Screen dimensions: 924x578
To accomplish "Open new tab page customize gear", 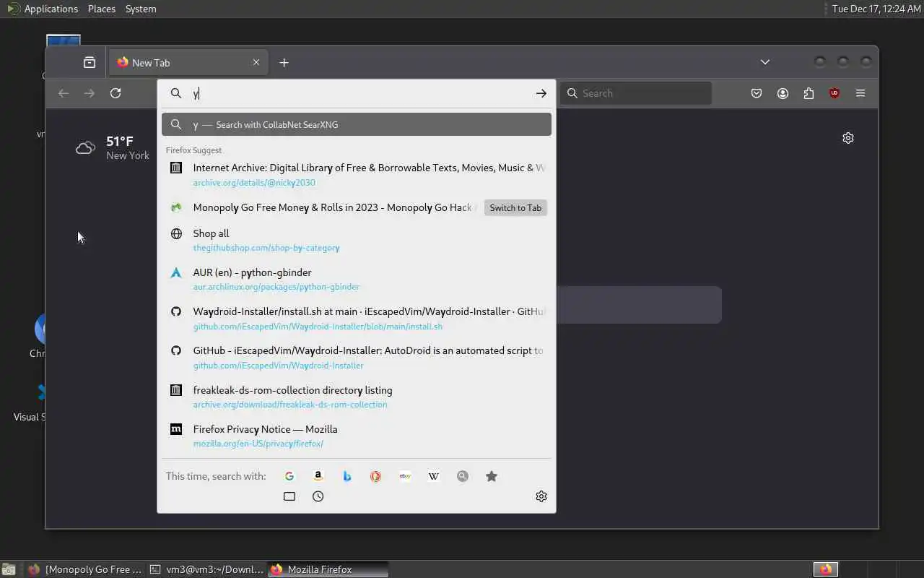I will pyautogui.click(x=848, y=138).
